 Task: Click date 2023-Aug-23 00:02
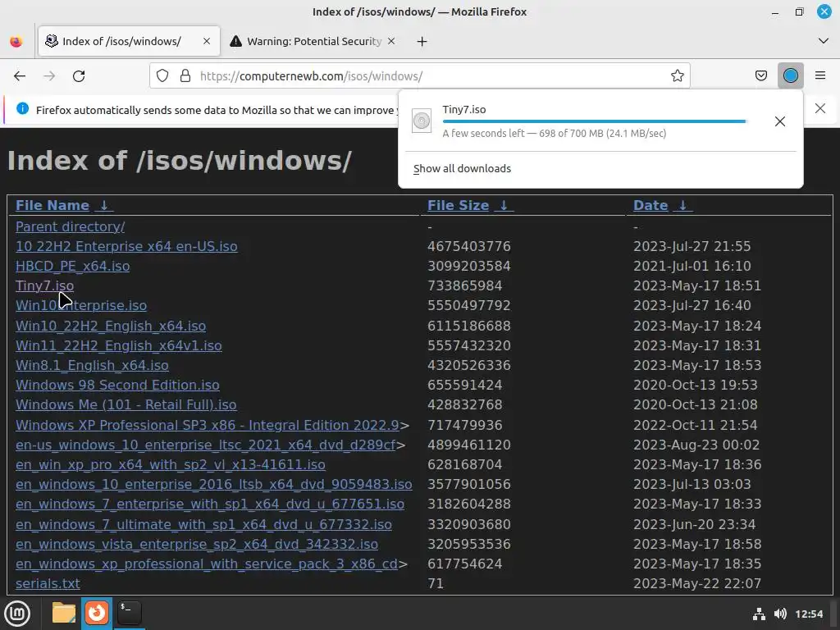click(x=696, y=445)
